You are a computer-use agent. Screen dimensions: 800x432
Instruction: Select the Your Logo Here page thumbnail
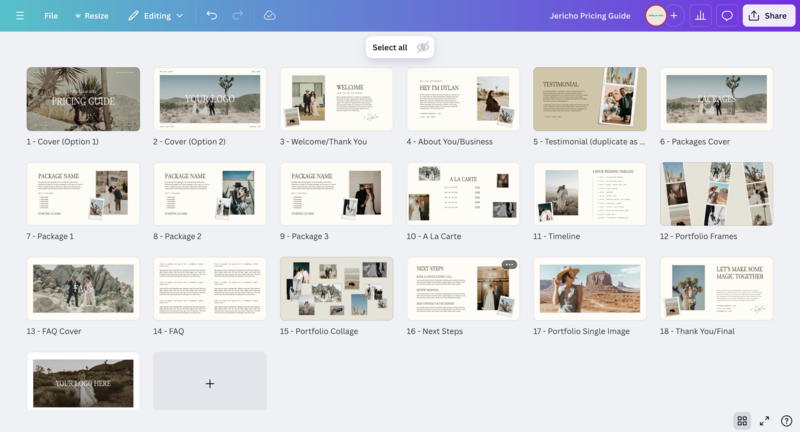(x=83, y=381)
